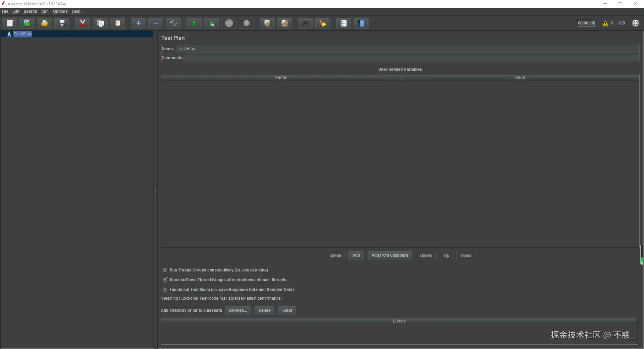Open the Help menu
Viewport: 644px width, 349px height.
76,11
